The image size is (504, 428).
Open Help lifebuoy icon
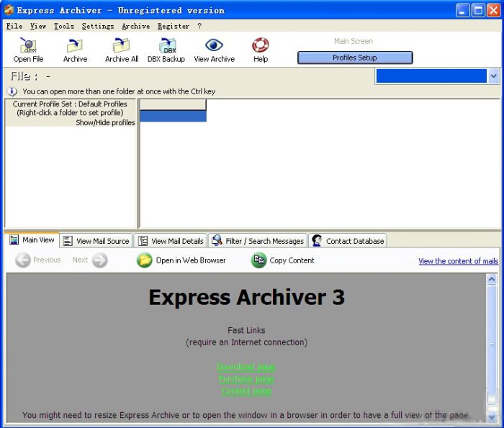click(x=261, y=45)
